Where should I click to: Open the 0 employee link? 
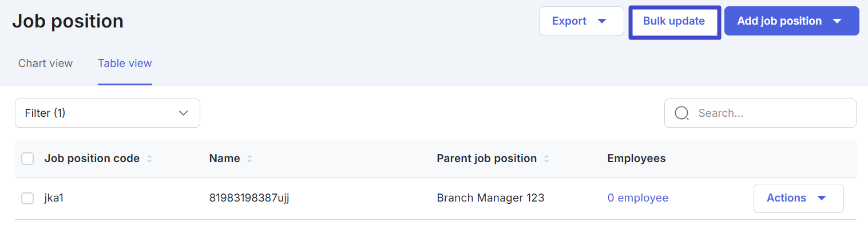click(638, 198)
